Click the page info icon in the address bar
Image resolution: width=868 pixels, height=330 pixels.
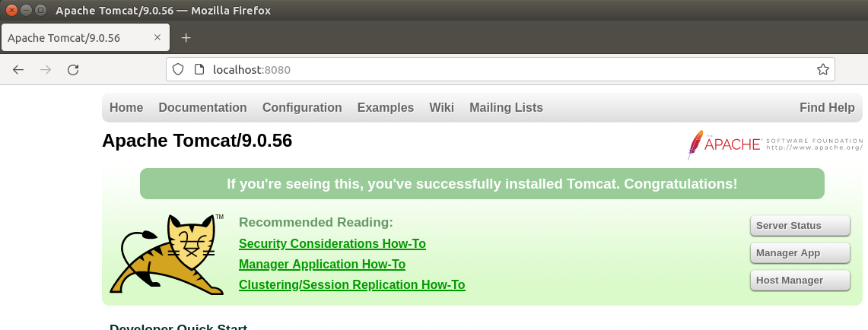point(199,70)
